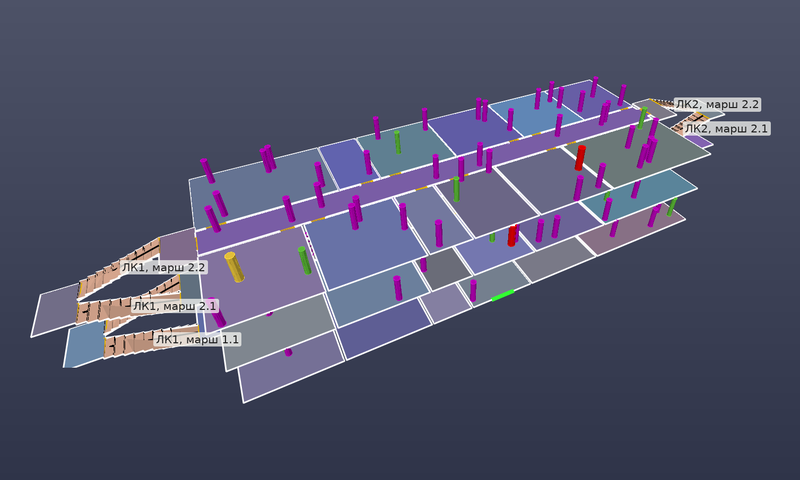The width and height of the screenshot is (800, 480).
Task: Select the ЛК2, марш 2.2 label
Action: click(717, 105)
